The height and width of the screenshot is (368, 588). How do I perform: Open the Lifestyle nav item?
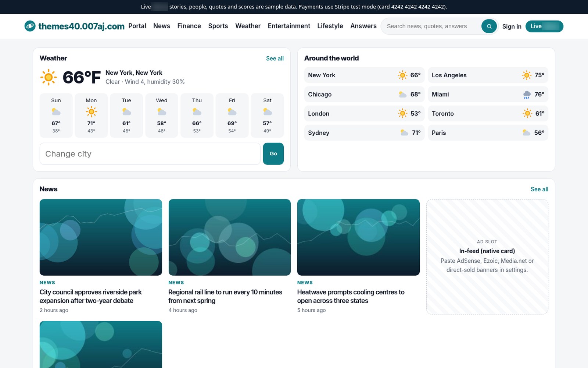[x=330, y=26]
